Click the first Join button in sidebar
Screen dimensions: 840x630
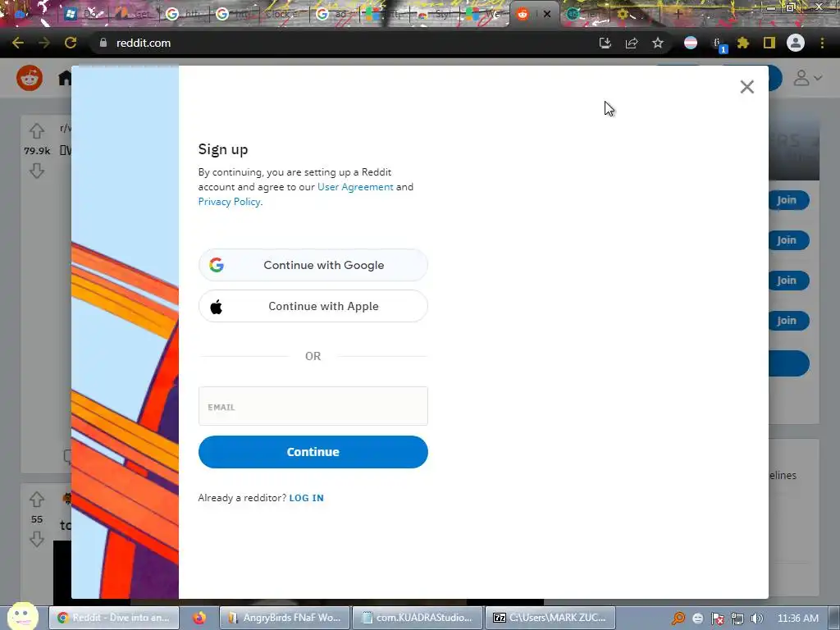pos(787,200)
